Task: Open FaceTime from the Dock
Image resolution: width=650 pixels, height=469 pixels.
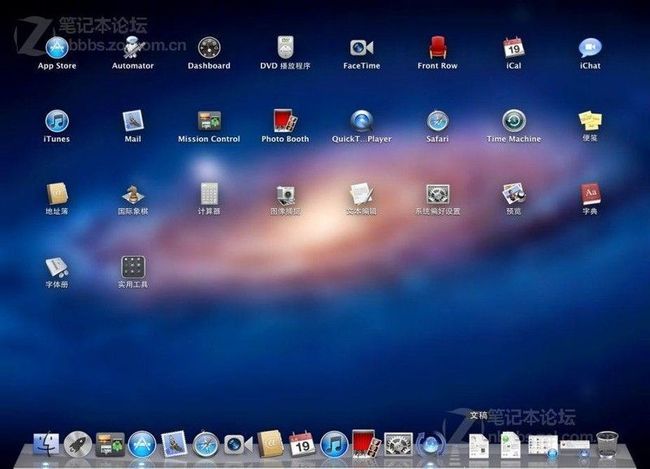Action: coord(238,445)
